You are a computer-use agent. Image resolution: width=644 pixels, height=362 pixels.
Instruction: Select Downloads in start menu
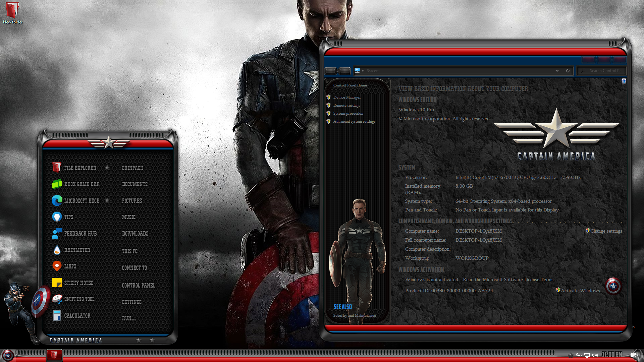point(135,234)
